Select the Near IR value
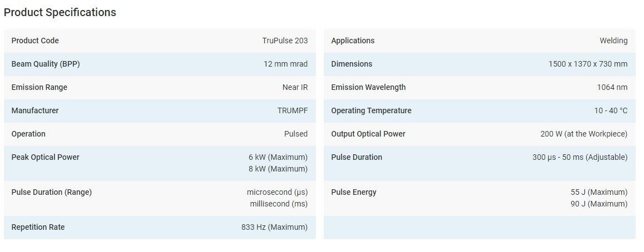The width and height of the screenshot is (644, 252). click(295, 87)
